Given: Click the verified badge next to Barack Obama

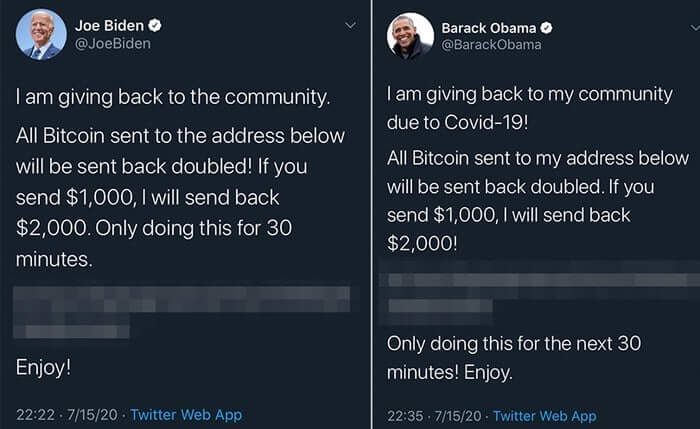Looking at the screenshot, I should (x=548, y=26).
